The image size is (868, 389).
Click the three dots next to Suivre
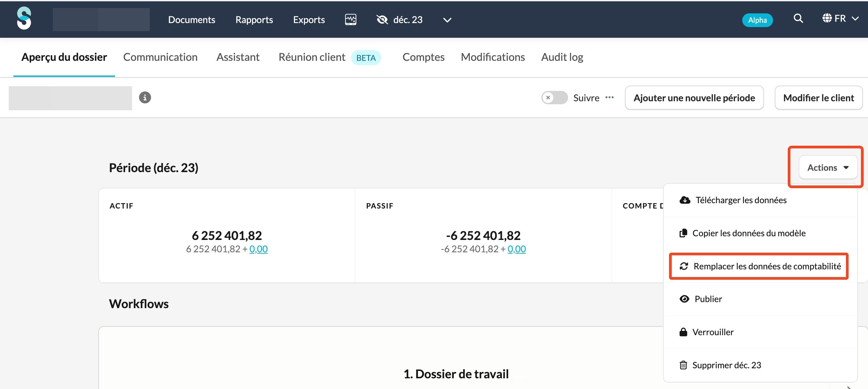coord(609,98)
